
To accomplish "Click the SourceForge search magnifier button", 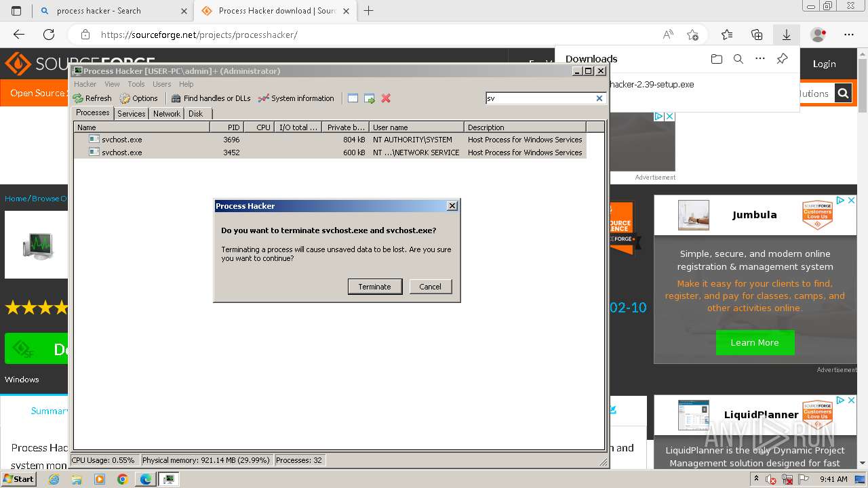I will click(843, 94).
